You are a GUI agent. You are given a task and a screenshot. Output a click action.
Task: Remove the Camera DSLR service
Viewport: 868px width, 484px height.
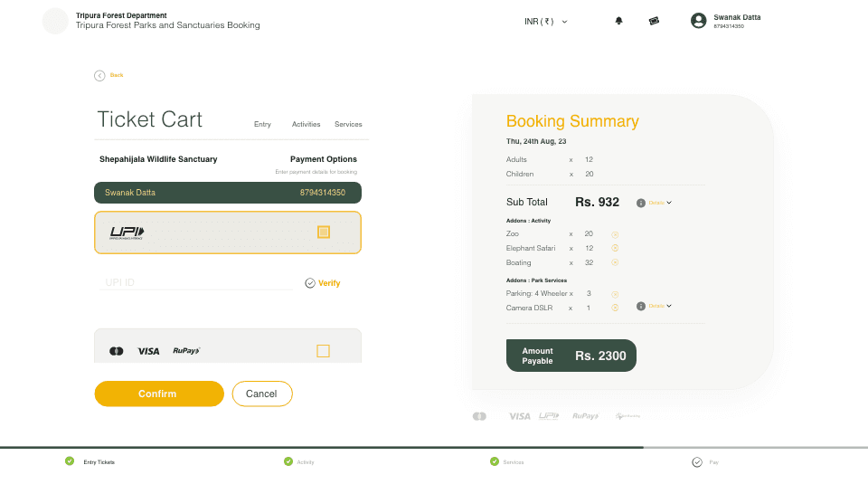(x=615, y=308)
